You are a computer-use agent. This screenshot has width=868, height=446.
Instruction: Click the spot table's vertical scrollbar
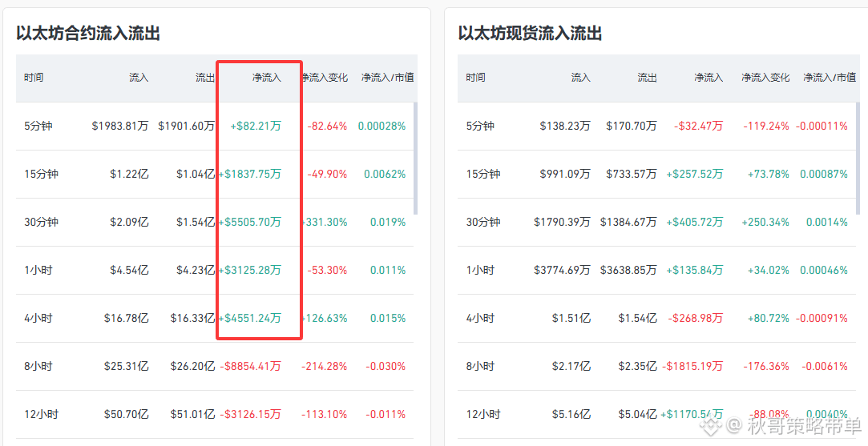[858, 159]
